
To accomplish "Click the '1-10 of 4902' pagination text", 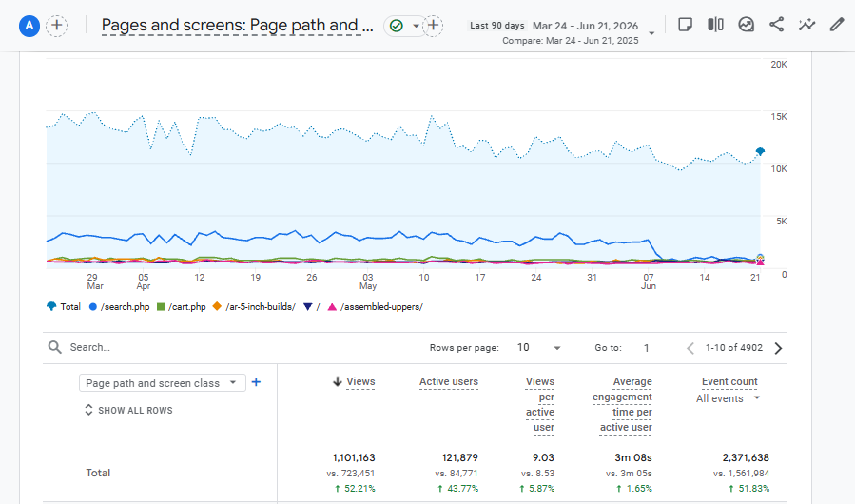I will pyautogui.click(x=734, y=348).
